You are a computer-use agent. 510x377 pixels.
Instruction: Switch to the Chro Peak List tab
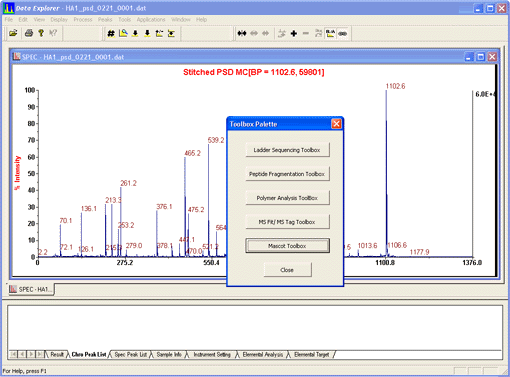point(89,354)
